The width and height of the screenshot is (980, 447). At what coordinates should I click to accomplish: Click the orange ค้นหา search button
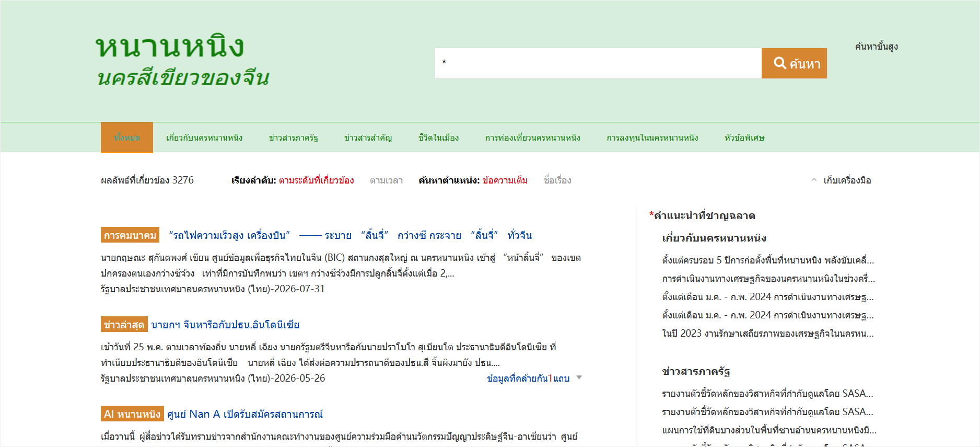click(794, 63)
